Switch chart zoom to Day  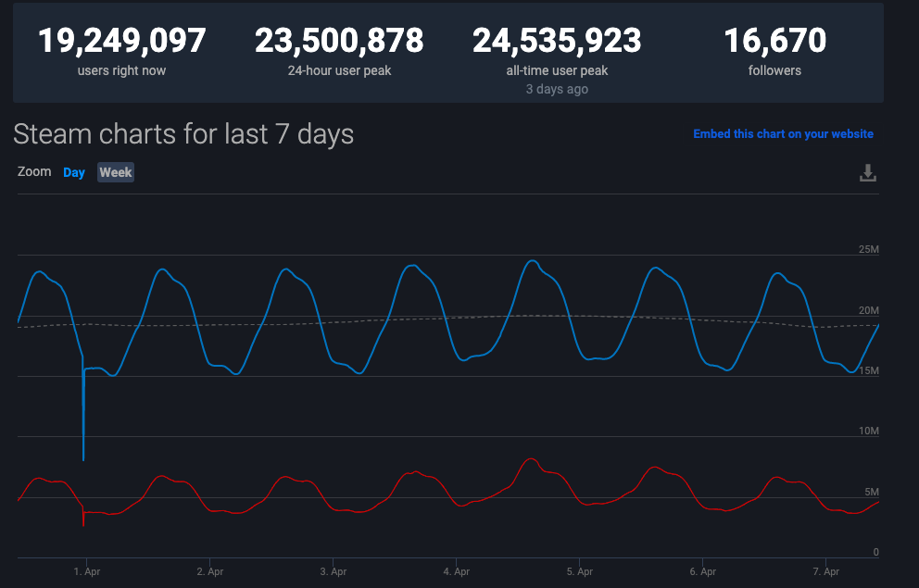[74, 172]
